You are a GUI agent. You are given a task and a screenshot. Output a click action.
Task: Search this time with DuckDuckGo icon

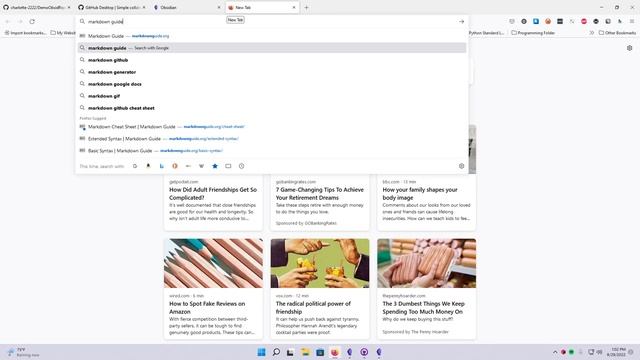[175, 166]
